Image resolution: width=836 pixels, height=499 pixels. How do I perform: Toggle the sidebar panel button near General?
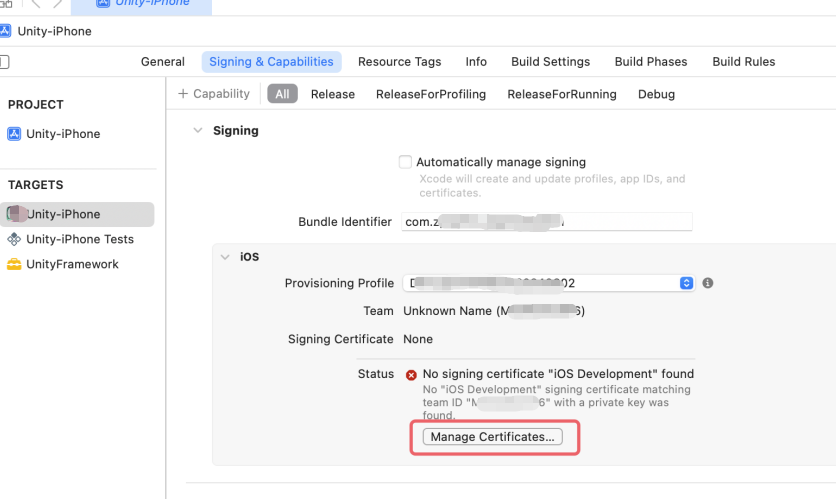point(4,62)
